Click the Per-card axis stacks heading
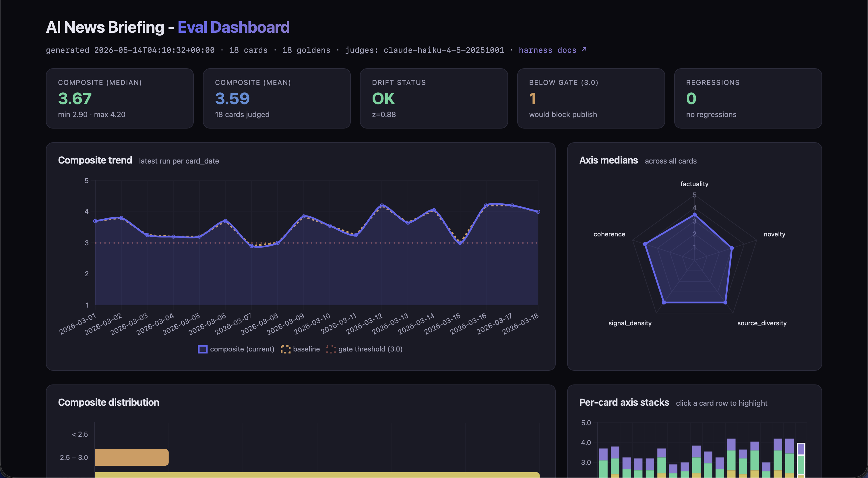This screenshot has height=478, width=868. (x=624, y=403)
